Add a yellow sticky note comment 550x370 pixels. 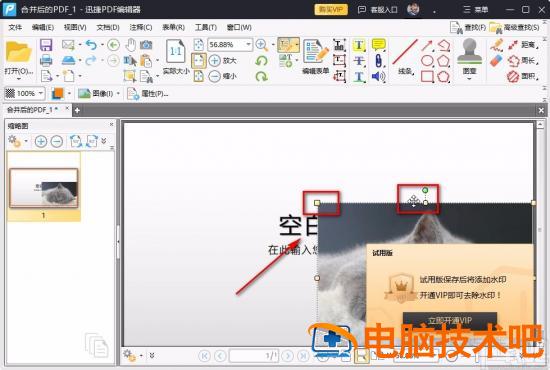tap(378, 45)
